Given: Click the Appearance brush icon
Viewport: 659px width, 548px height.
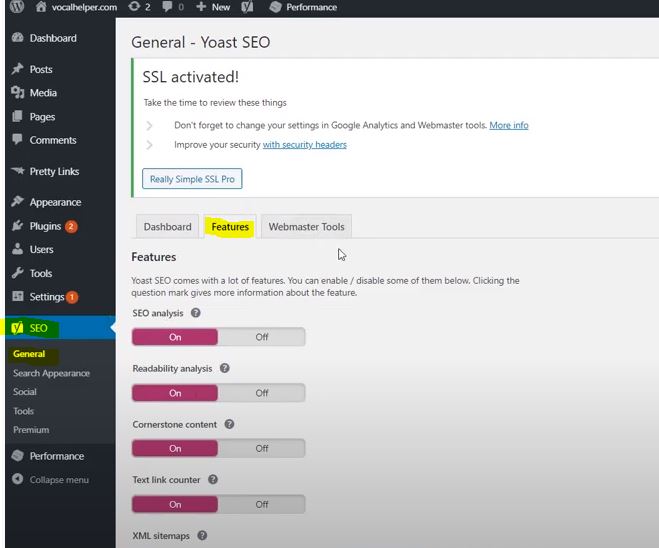Looking at the screenshot, I should click(x=18, y=202).
